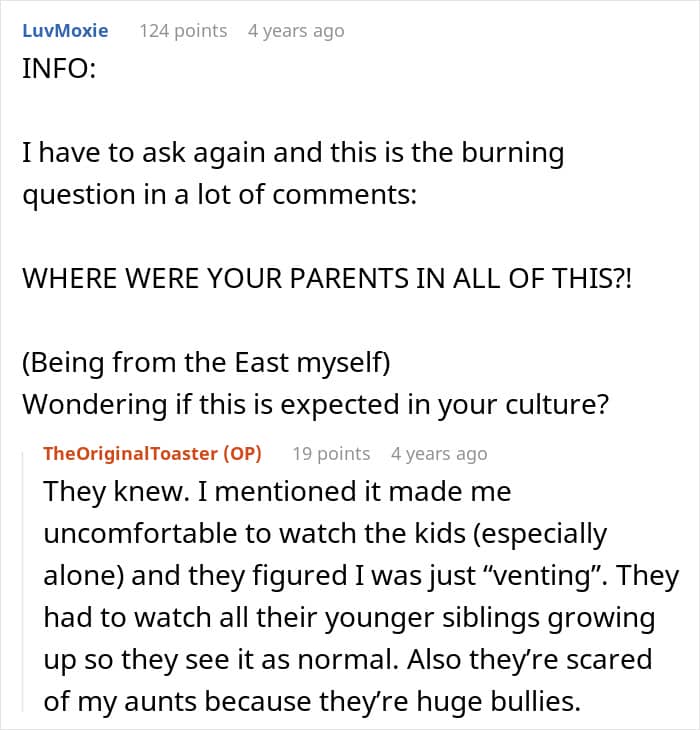Click the 'I have to ask again' line
The image size is (700, 730).
point(293,153)
